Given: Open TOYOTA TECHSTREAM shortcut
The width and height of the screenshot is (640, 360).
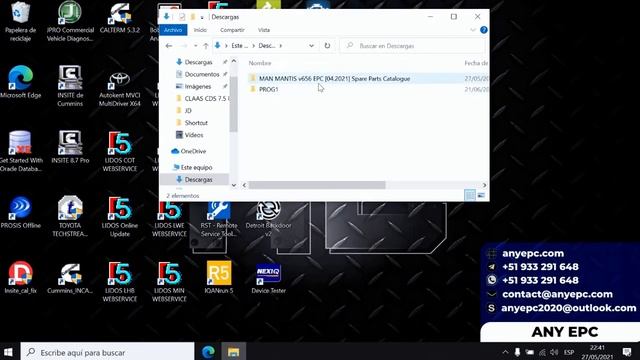Looking at the screenshot, I should click(x=70, y=216).
